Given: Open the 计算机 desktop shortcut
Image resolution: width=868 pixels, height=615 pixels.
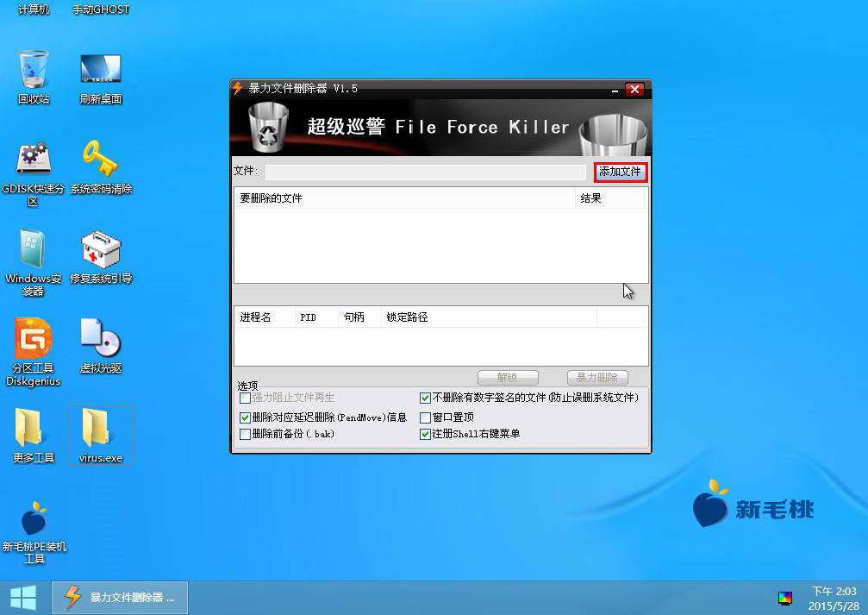Looking at the screenshot, I should [34, 9].
